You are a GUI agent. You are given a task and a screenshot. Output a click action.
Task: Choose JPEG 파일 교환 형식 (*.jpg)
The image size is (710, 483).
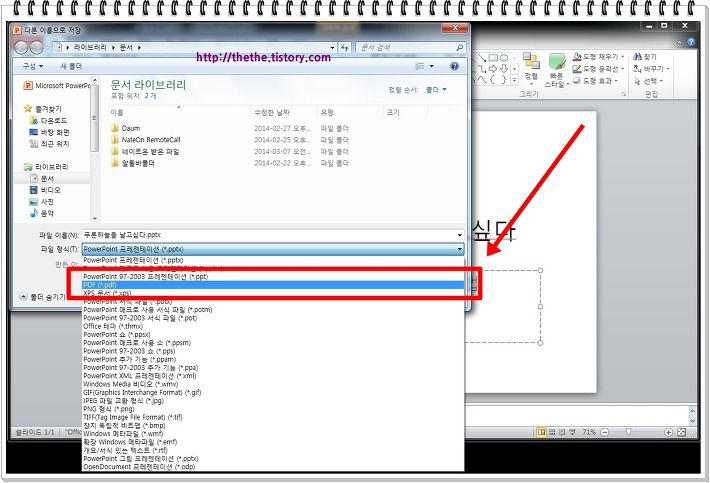click(x=273, y=401)
